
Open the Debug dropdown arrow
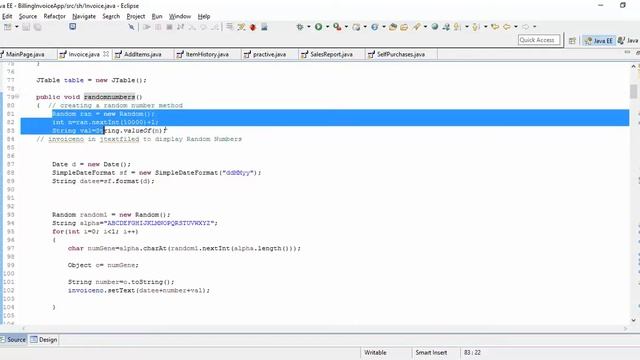[x=309, y=27]
